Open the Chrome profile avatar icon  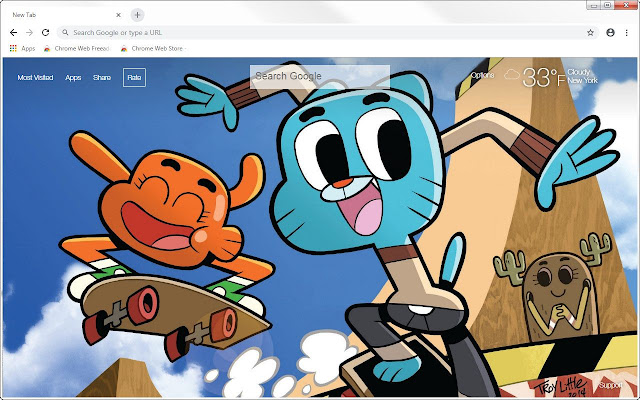[610, 33]
